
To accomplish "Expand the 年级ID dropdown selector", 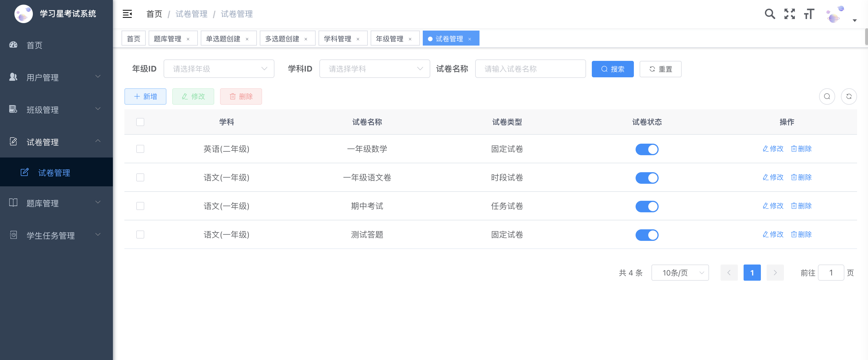I will (x=219, y=69).
